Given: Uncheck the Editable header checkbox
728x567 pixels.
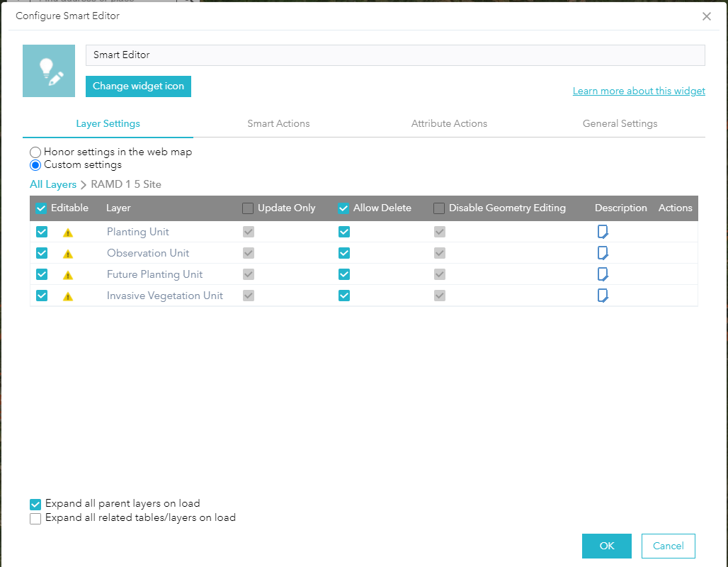Looking at the screenshot, I should pos(40,208).
